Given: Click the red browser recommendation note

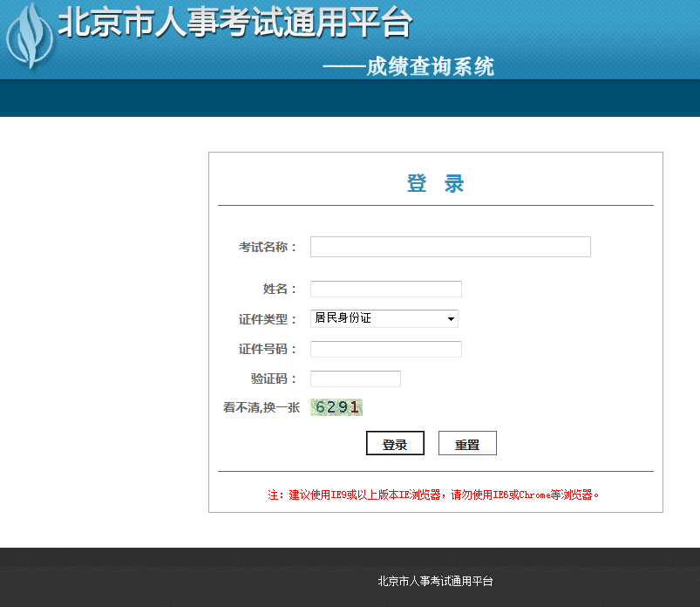Looking at the screenshot, I should coord(433,494).
